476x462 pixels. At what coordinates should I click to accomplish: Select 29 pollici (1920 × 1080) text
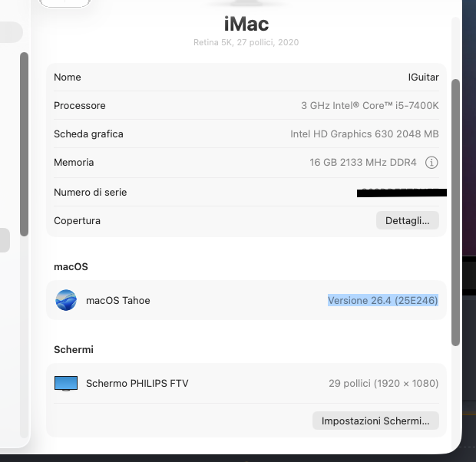point(384,384)
